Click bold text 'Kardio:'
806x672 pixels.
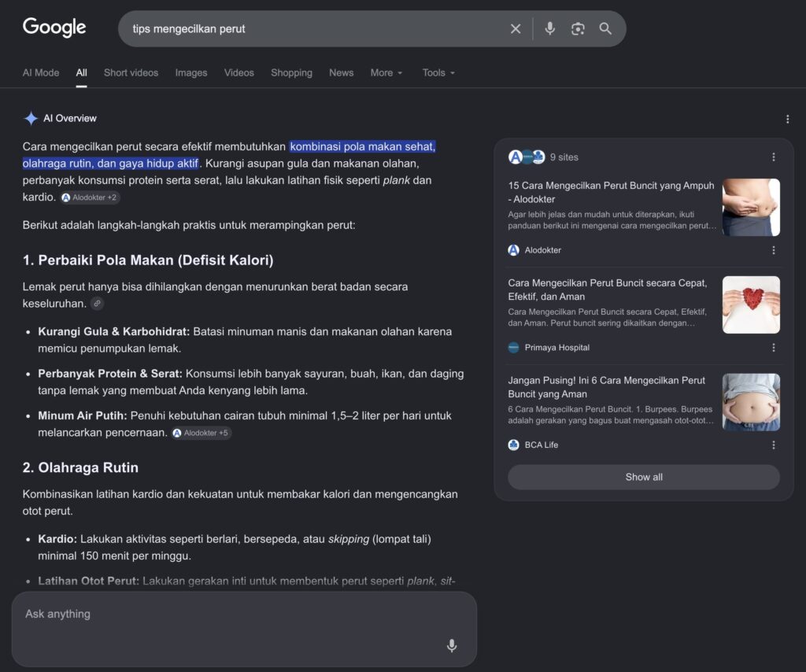[57, 539]
